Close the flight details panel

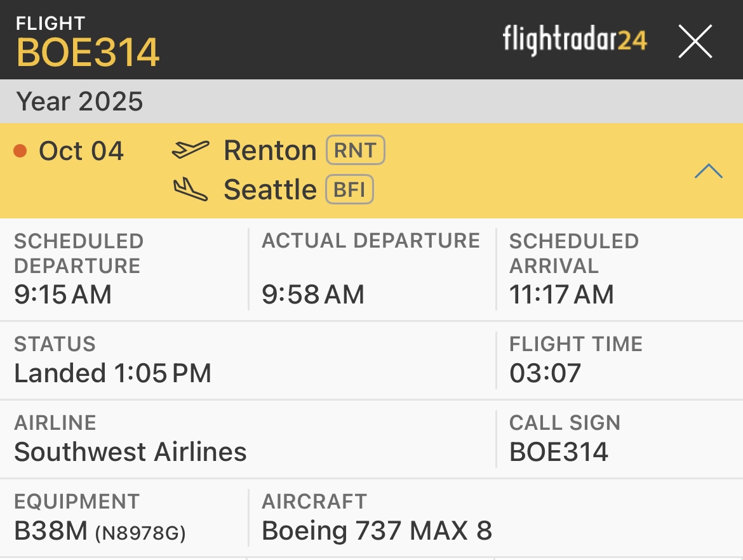coord(695,42)
